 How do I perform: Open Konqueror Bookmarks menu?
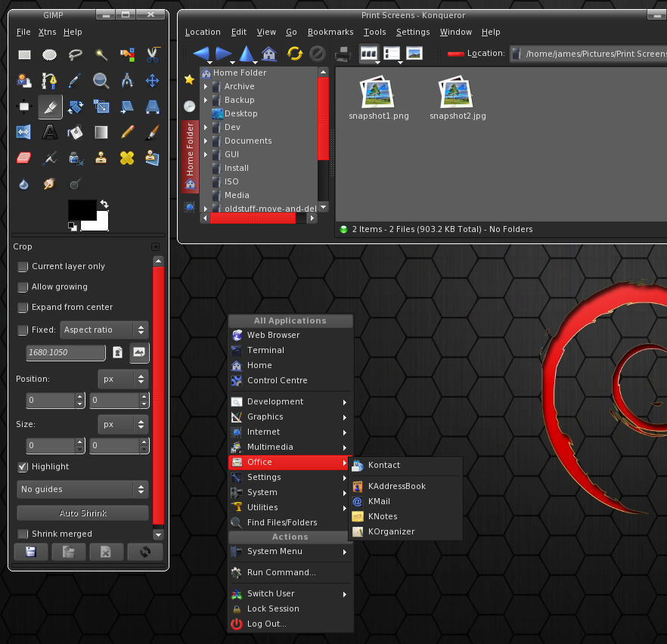point(330,32)
